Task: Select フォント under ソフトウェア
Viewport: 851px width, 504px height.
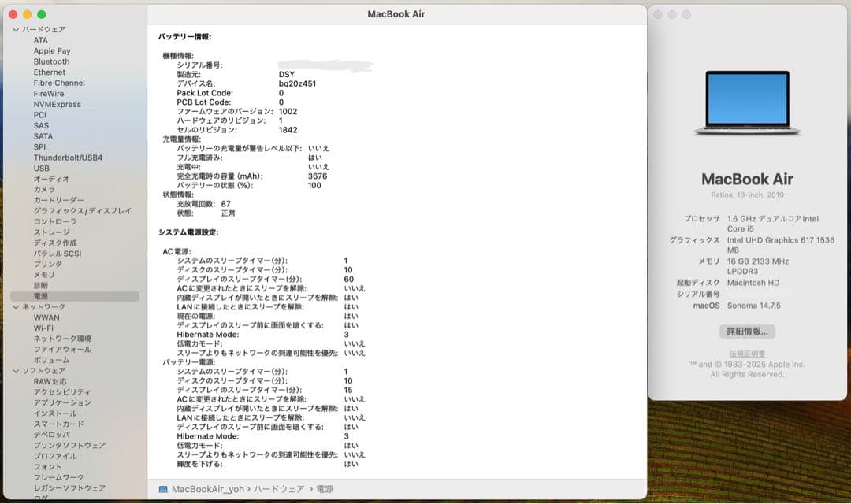Action: pos(49,466)
